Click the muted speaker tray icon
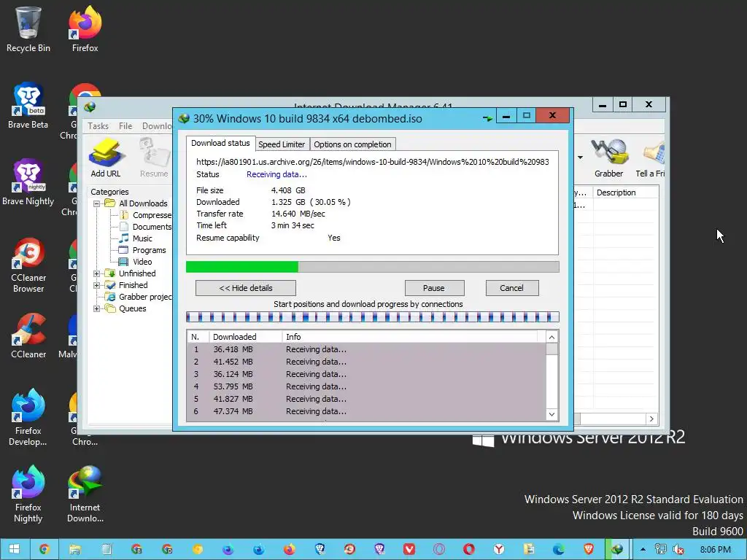747x560 pixels. [x=678, y=550]
